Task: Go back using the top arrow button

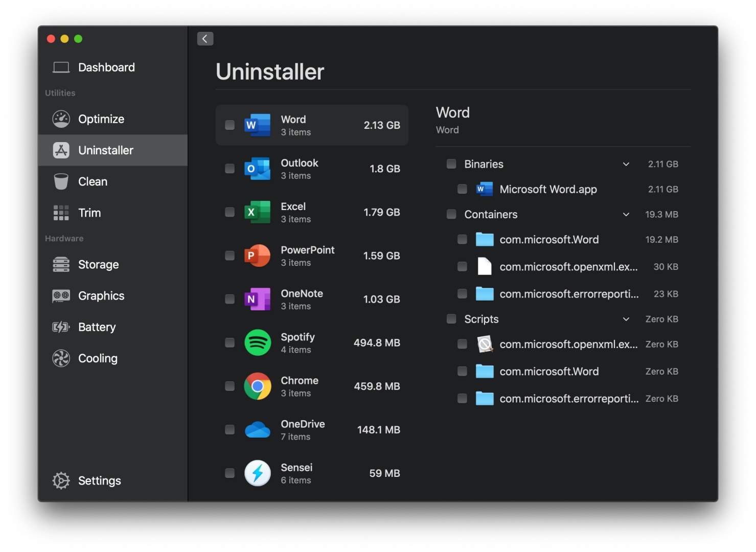Action: pos(205,39)
